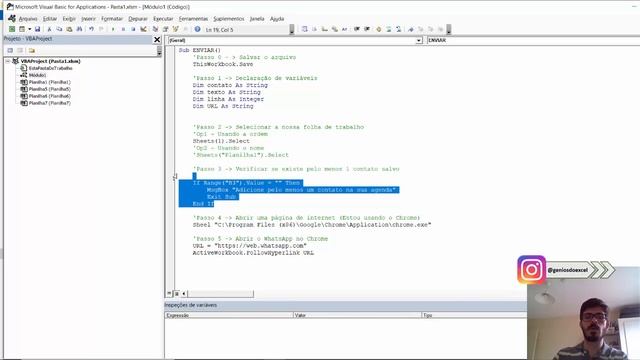Image resolution: width=640 pixels, height=360 pixels.
Task: Click the code window horizontal scrollbar
Action: point(220,293)
